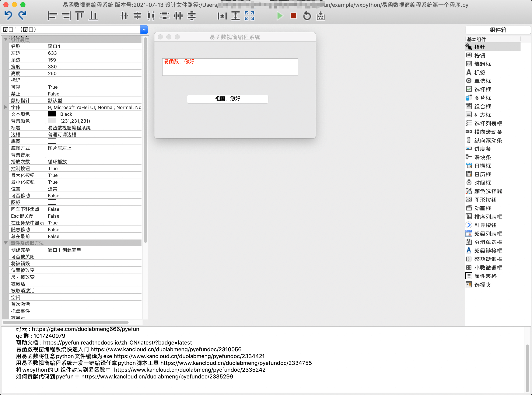Click the 可视 property value True

[94, 87]
